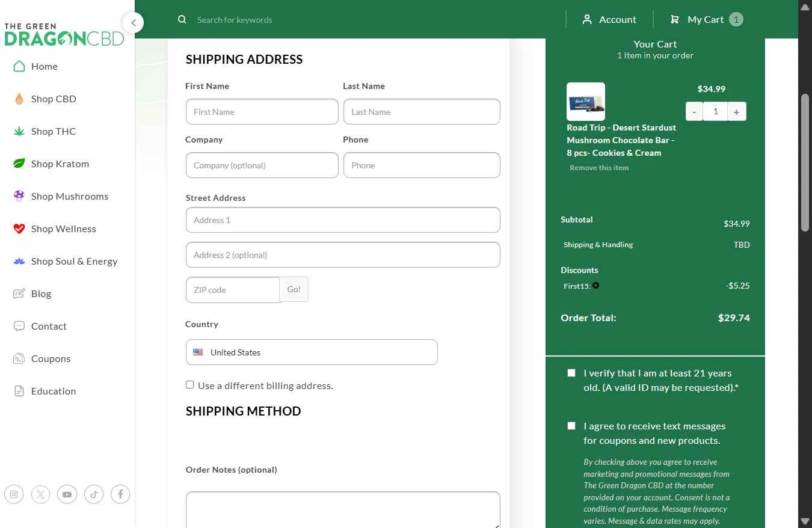Viewport: 812px width, 528px height.
Task: Open the YouTube social link
Action: tap(67, 494)
